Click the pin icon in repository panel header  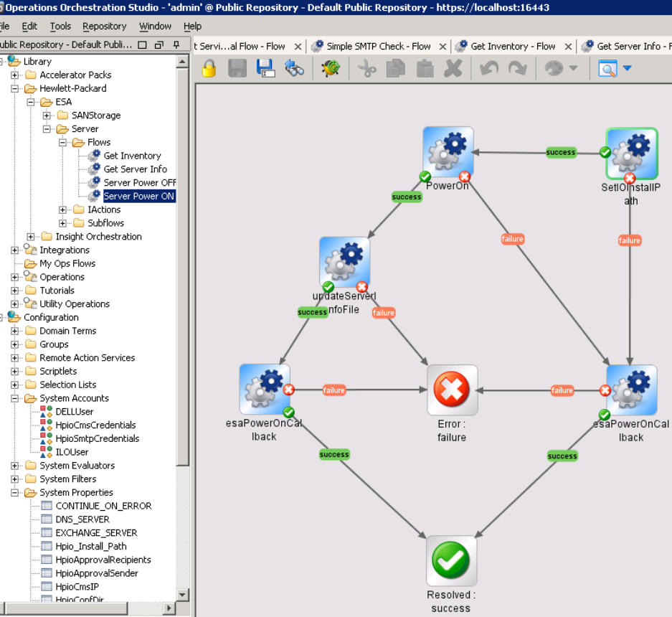(176, 44)
